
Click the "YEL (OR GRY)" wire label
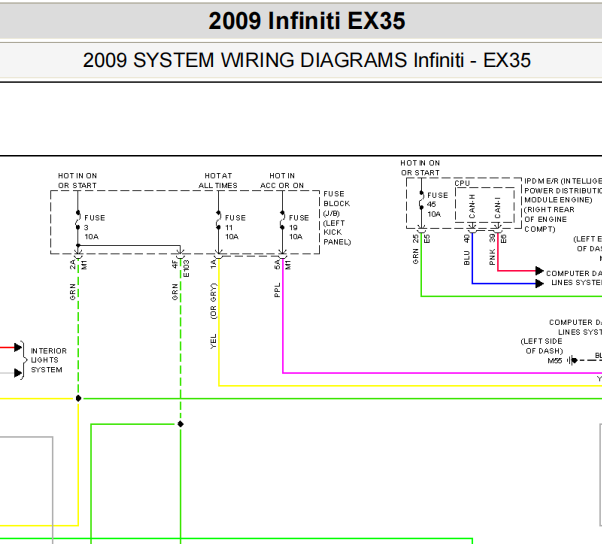point(213,316)
